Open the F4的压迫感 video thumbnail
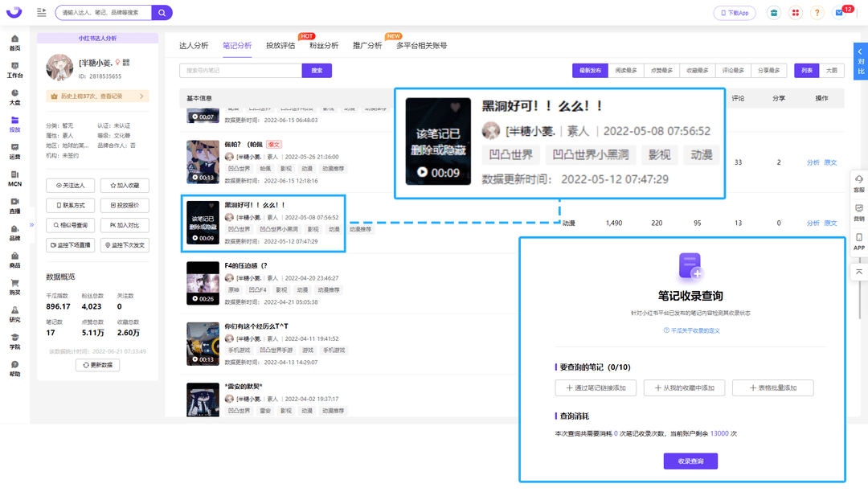Screen dimensions: 868x496 [203, 284]
